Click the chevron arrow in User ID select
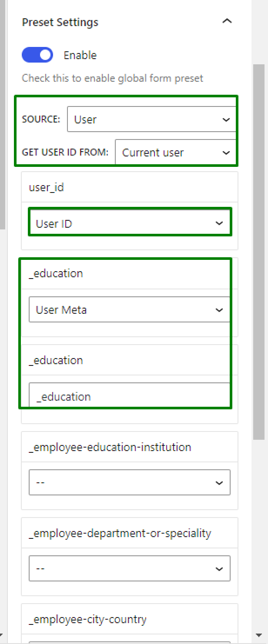Image resolution: width=268 pixels, height=644 pixels. coord(219,223)
